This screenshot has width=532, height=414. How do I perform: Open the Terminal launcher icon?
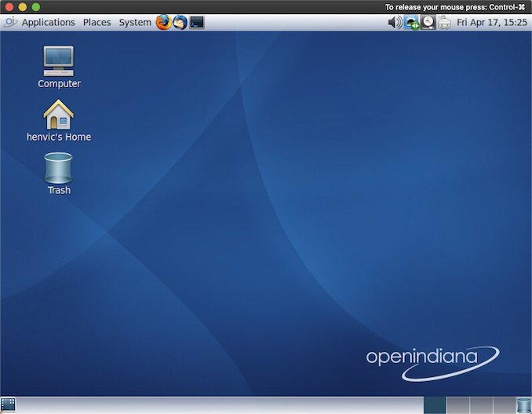(197, 23)
